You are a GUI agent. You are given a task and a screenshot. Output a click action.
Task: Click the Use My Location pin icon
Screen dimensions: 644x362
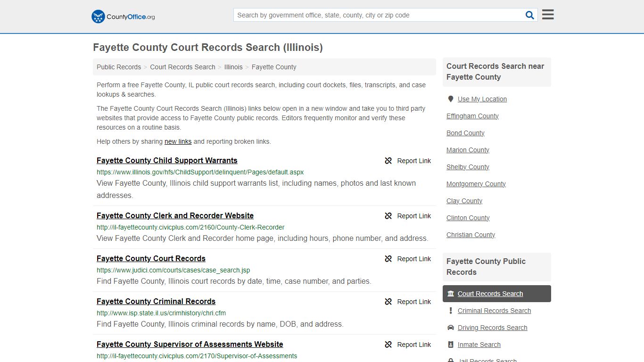tap(451, 99)
